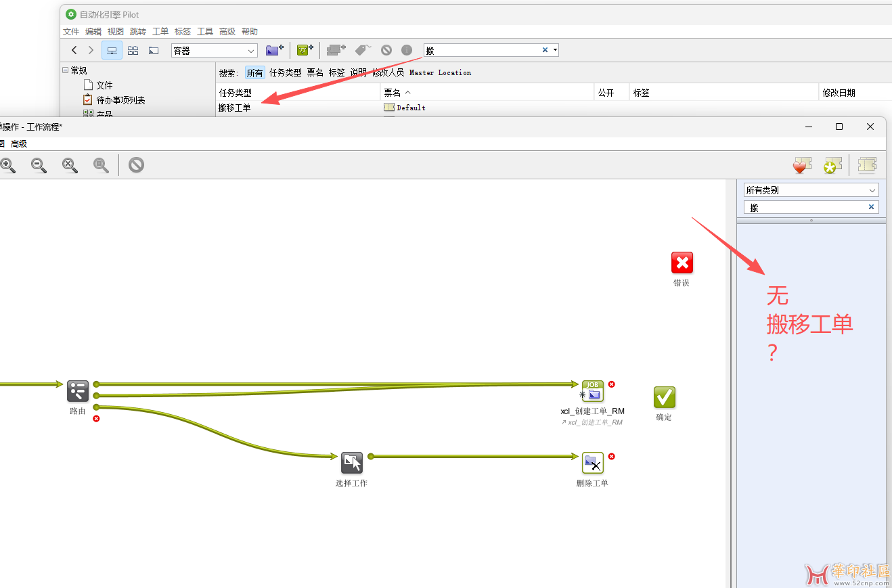Select the xcl_创建工单_RM job node
The image size is (892, 588).
click(x=592, y=391)
